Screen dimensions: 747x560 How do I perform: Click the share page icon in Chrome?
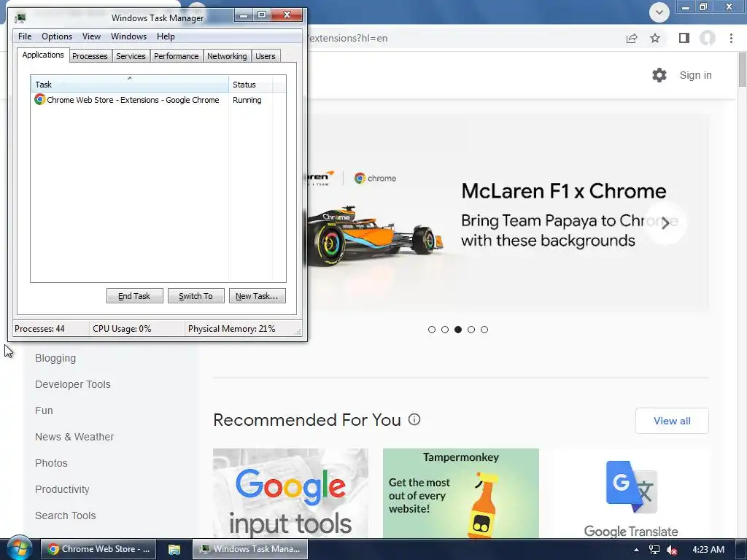632,38
